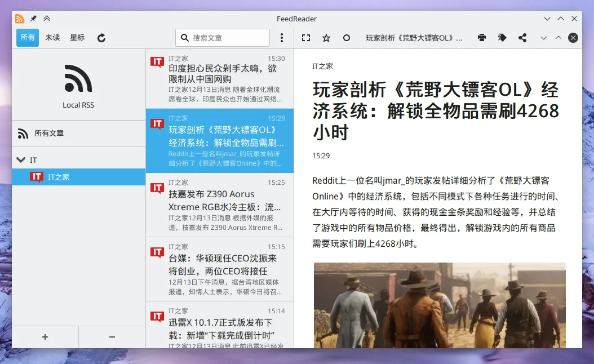Select the 所有 (All) filter tab

click(x=27, y=38)
